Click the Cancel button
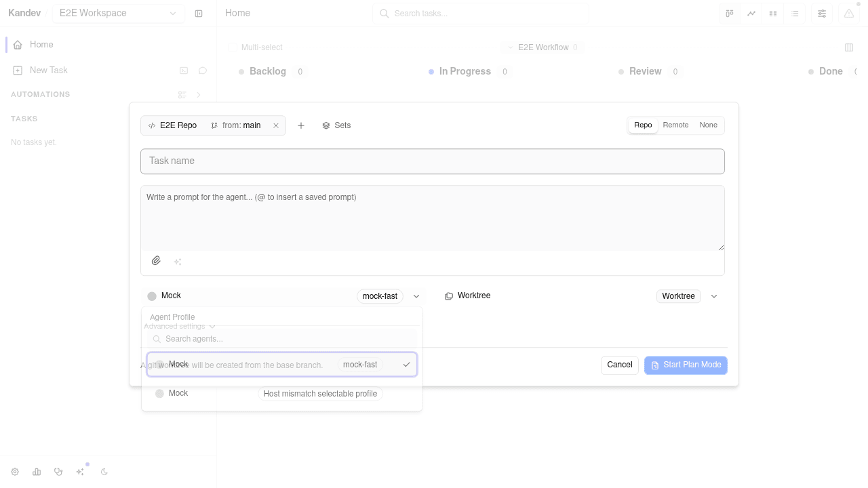This screenshot has height=488, width=868. pyautogui.click(x=620, y=365)
